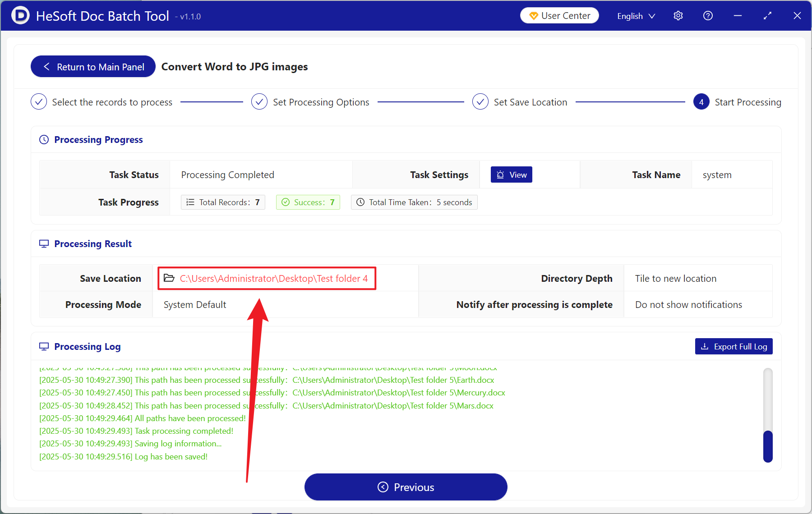812x514 pixels.
Task: Click 'Task processing completed!' log line
Action: click(136, 431)
